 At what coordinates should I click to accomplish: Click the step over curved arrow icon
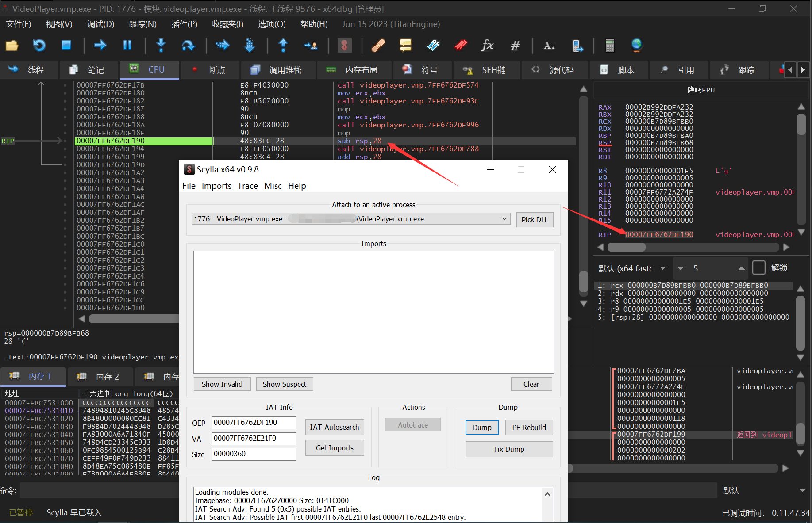coord(188,45)
